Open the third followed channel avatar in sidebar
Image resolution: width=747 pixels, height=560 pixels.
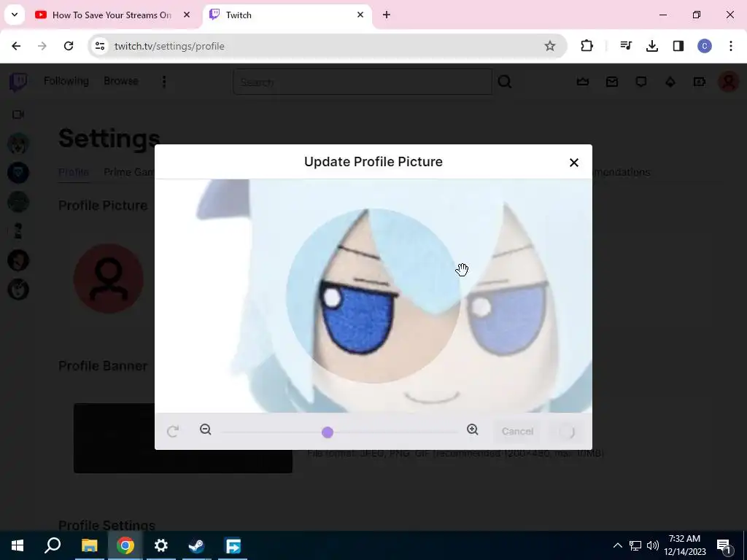18,202
